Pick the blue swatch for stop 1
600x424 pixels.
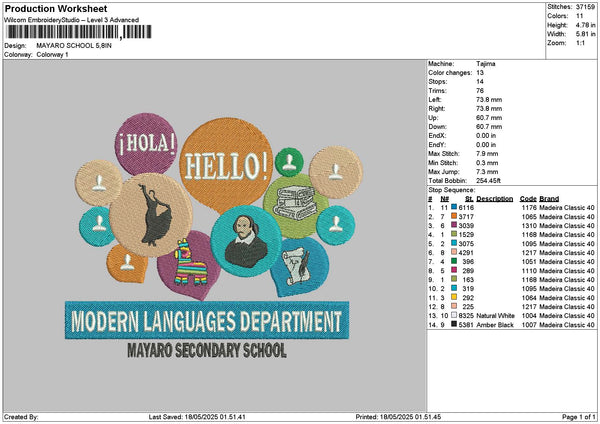(455, 206)
